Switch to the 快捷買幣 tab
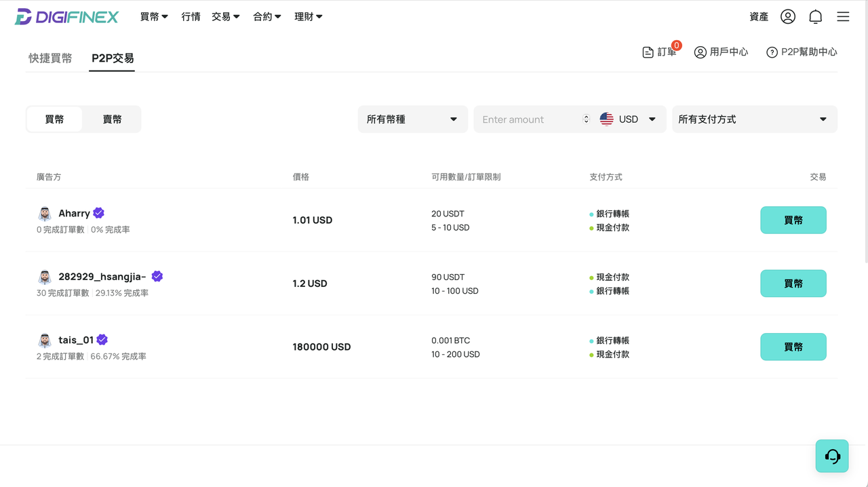Viewport: 868px width, 487px height. (x=50, y=58)
